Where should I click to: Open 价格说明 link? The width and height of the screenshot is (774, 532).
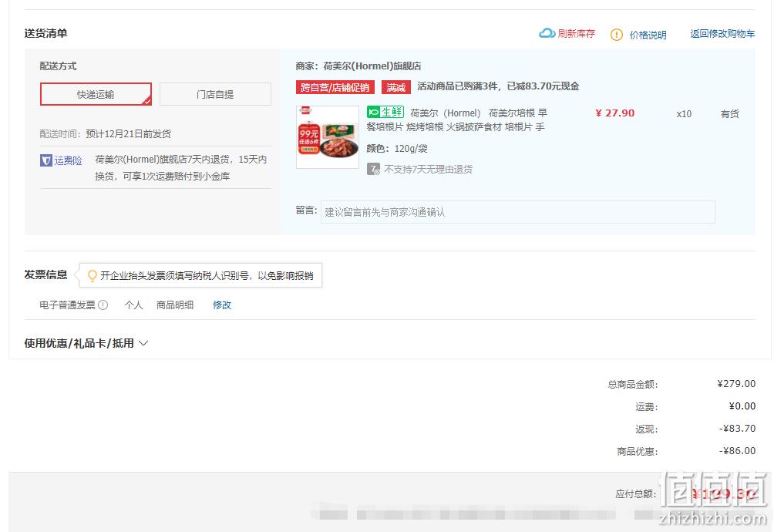point(648,35)
